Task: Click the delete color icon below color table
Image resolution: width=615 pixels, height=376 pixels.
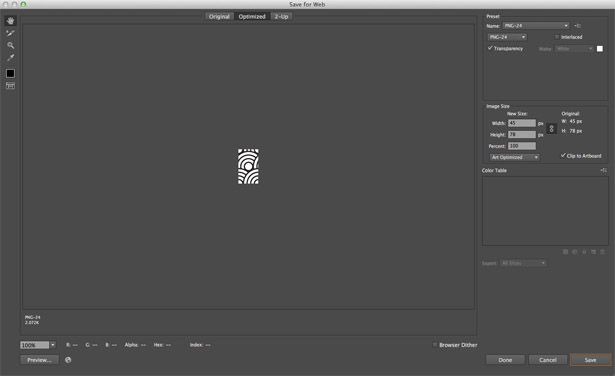Action: pos(602,252)
